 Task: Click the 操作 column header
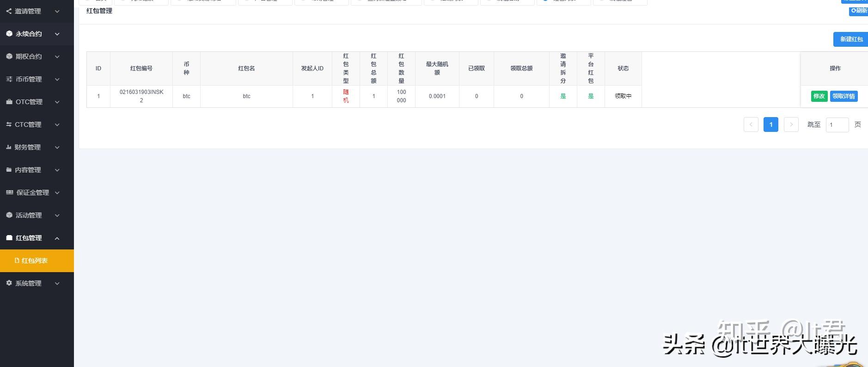point(835,68)
